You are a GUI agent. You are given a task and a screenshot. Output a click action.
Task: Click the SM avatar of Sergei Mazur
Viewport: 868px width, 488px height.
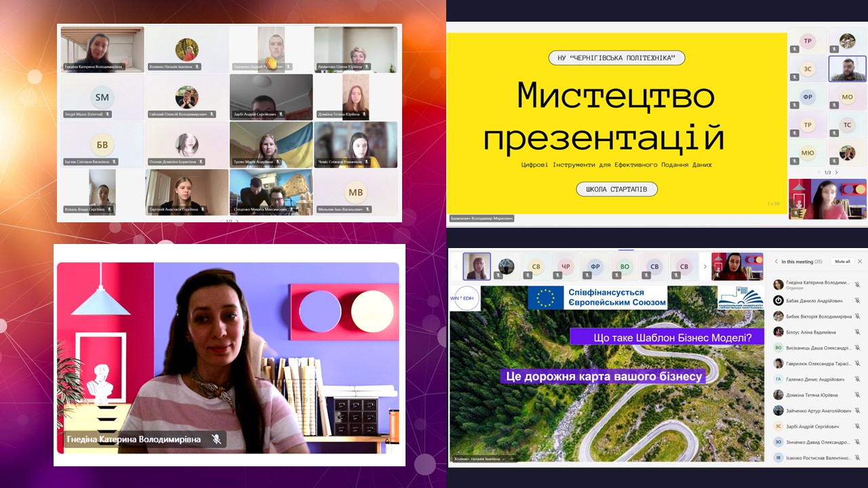click(102, 97)
